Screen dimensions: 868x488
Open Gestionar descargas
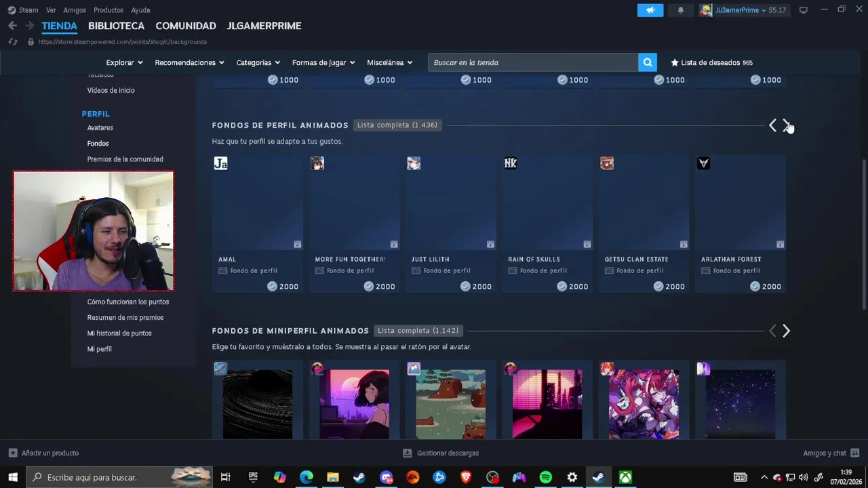[441, 453]
